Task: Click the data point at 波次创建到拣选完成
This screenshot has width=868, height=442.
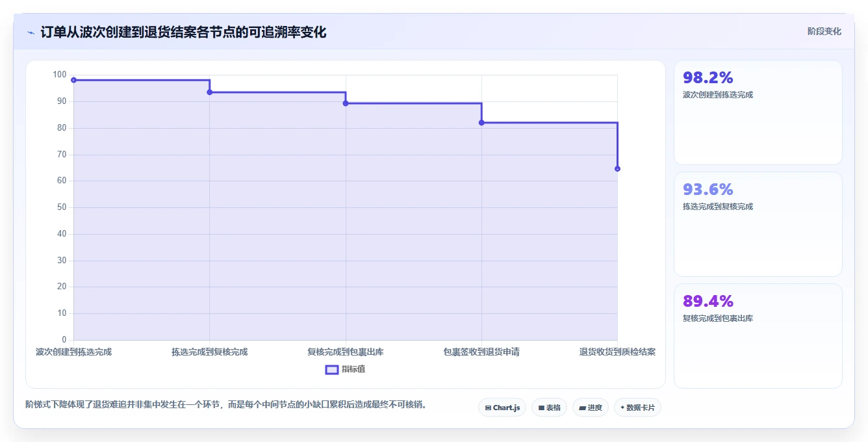Action: point(73,80)
